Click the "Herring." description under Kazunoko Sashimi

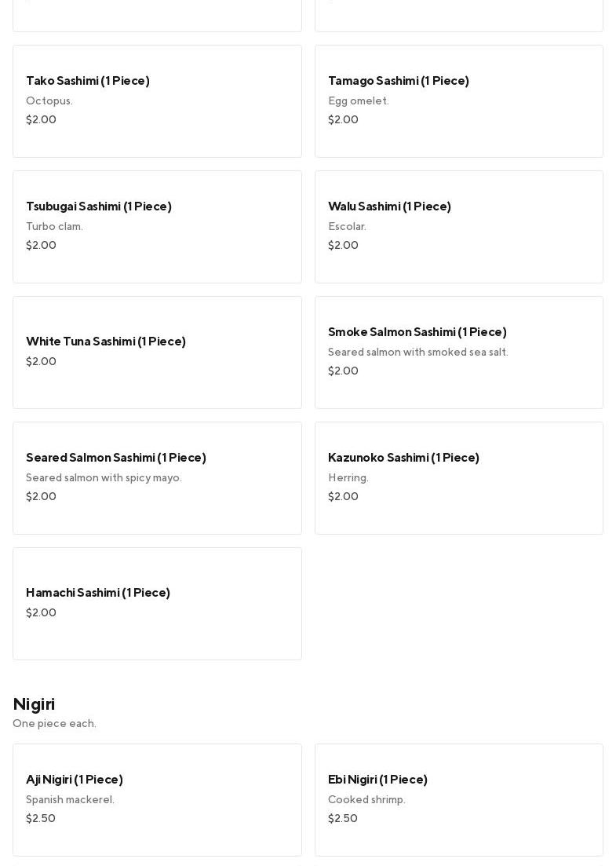348,478
